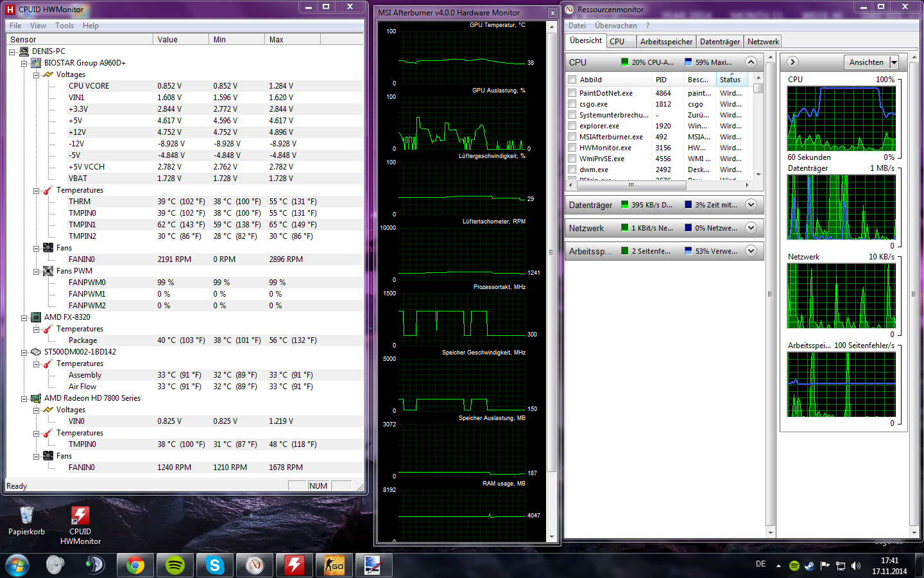Switch to the Paint.NET taskbar button
The width and height of the screenshot is (924, 578).
coord(374,565)
